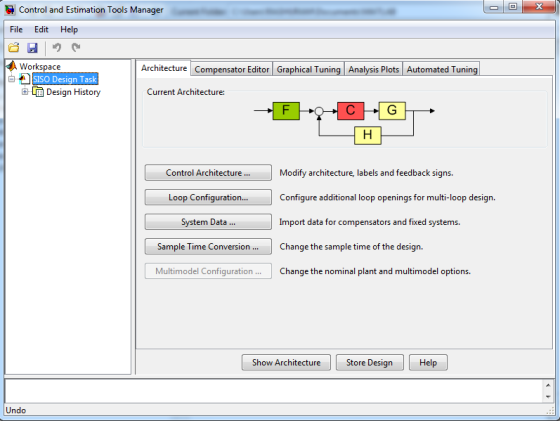Click the message log scroll up arrow
The height and width of the screenshot is (421, 560).
[x=548, y=385]
